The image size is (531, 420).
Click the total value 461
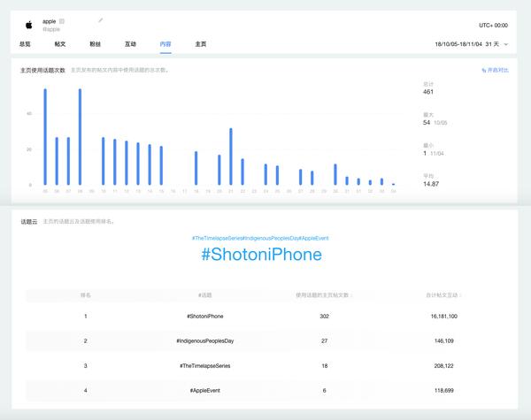[428, 92]
